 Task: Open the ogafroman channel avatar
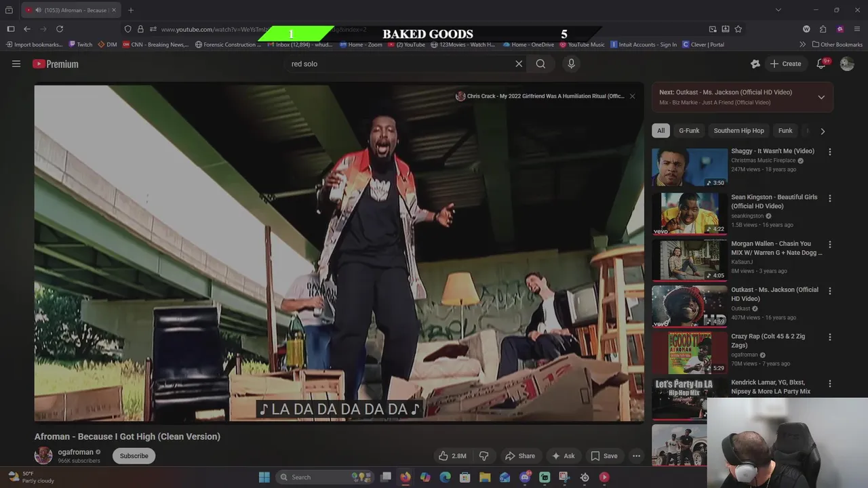click(x=43, y=455)
